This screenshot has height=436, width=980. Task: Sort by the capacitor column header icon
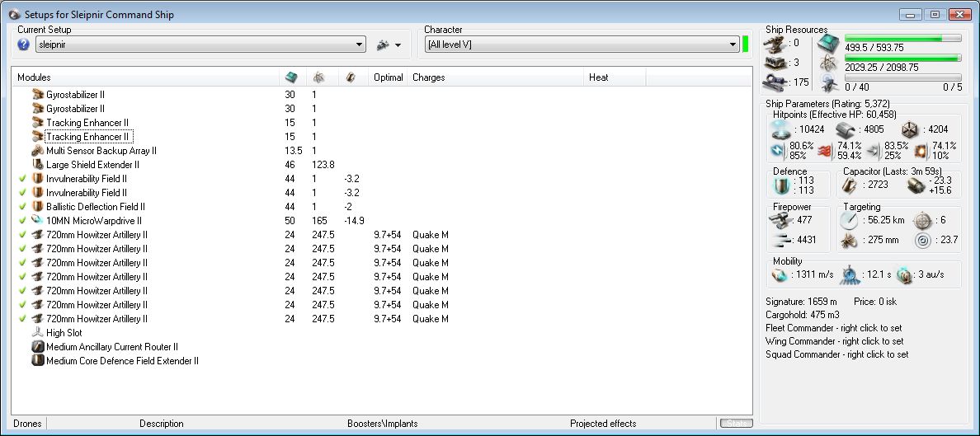[x=351, y=77]
